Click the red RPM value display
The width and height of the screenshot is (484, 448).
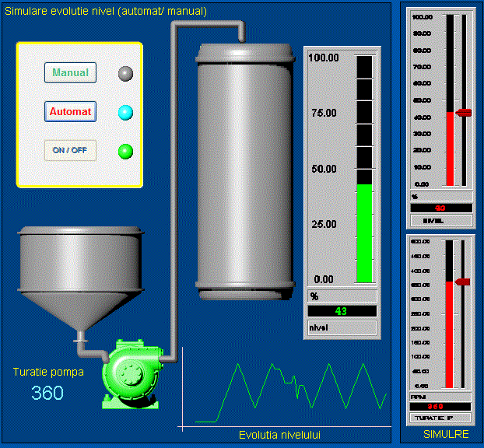[x=440, y=407]
